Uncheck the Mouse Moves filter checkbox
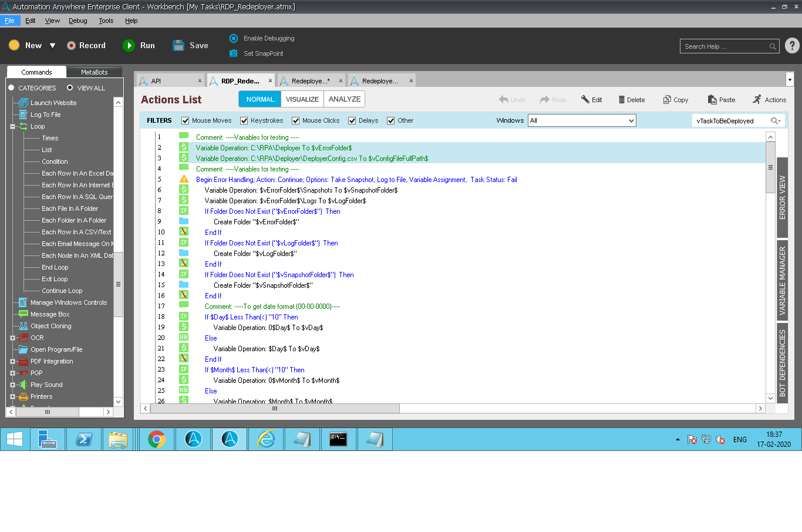This screenshot has width=802, height=532. pyautogui.click(x=186, y=121)
